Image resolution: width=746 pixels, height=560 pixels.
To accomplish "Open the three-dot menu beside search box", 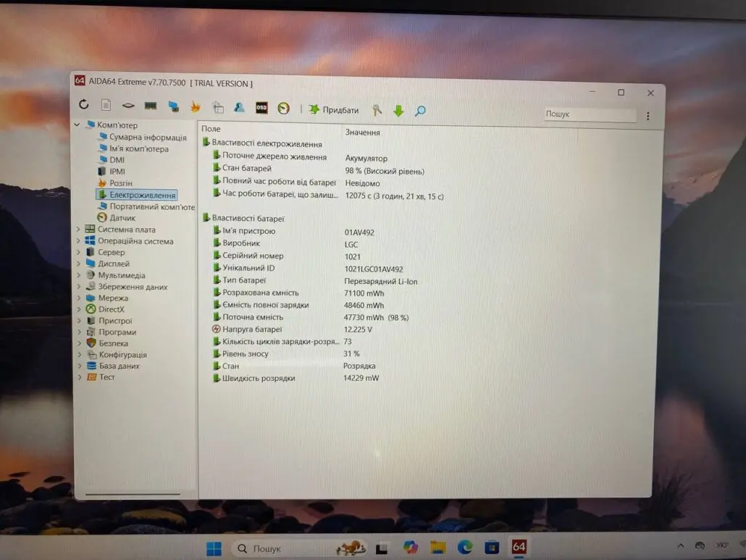I will pos(647,116).
